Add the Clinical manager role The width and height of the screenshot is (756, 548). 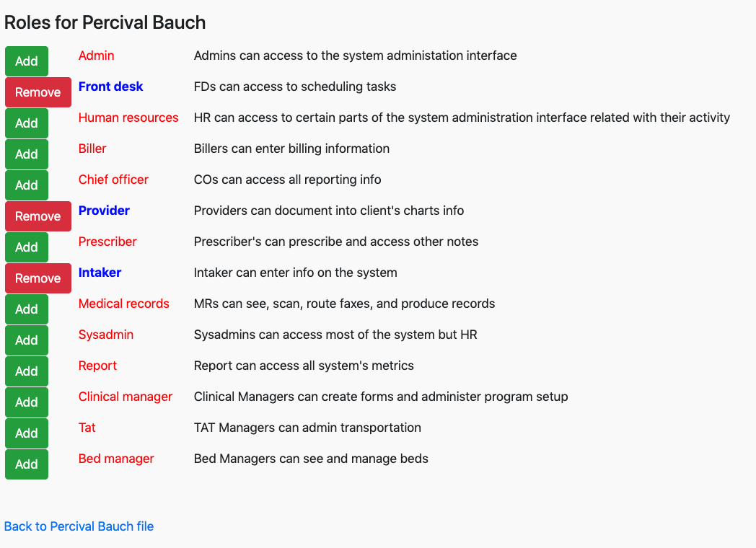(27, 402)
